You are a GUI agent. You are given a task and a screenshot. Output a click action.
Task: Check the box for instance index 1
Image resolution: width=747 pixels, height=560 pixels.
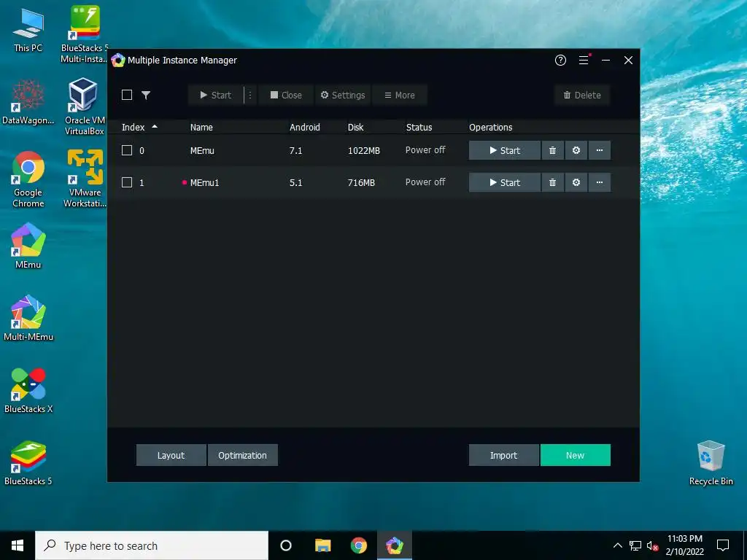[127, 182]
